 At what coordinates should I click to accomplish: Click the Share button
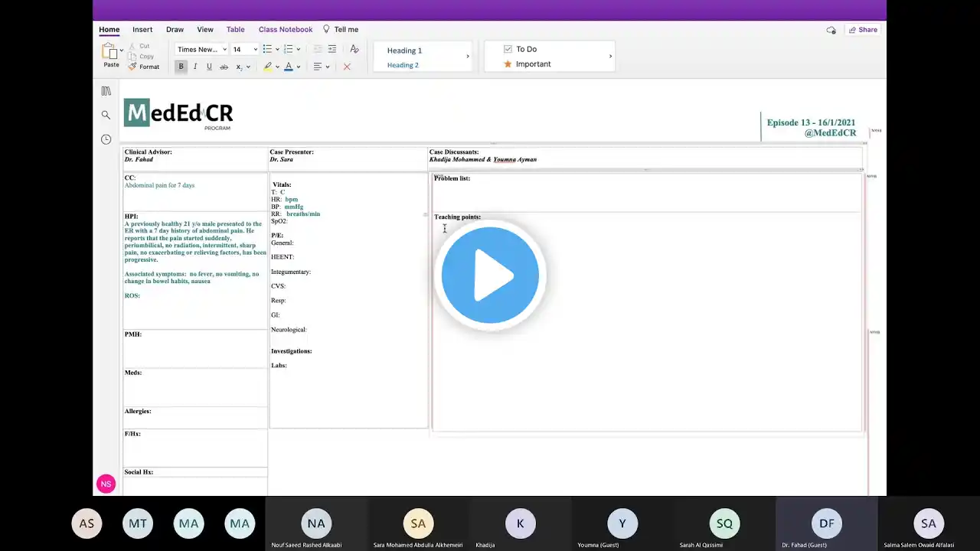863,30
